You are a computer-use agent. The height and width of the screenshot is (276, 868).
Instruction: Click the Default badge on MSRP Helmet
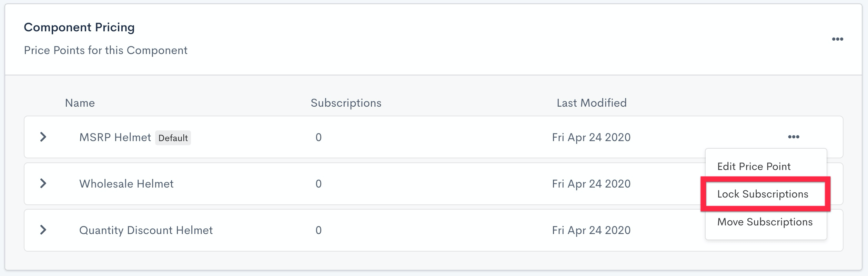(173, 138)
